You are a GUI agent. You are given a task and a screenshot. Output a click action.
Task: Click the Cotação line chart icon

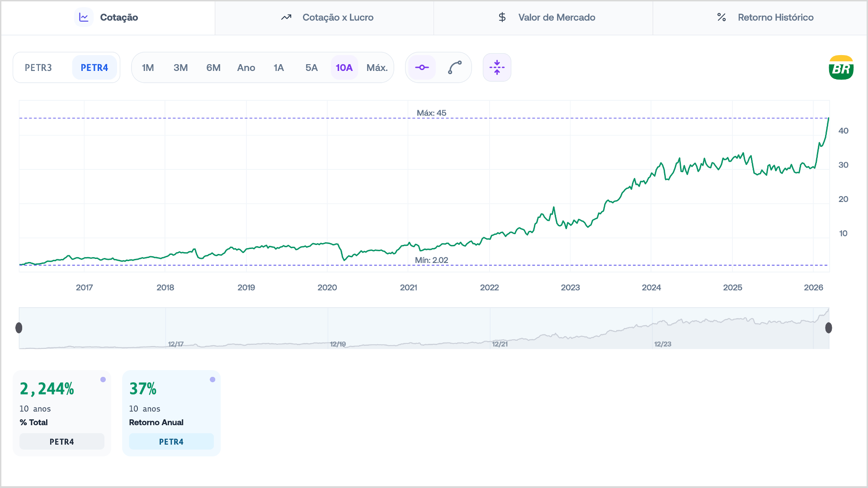84,17
